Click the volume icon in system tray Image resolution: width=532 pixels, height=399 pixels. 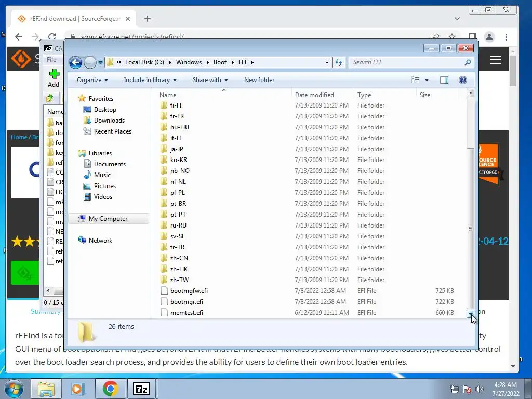click(x=479, y=389)
